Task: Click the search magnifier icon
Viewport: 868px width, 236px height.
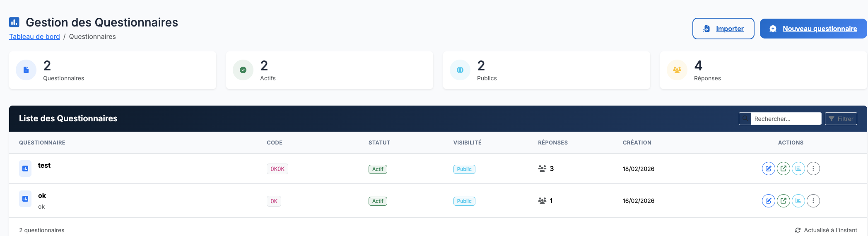Action: pyautogui.click(x=745, y=119)
